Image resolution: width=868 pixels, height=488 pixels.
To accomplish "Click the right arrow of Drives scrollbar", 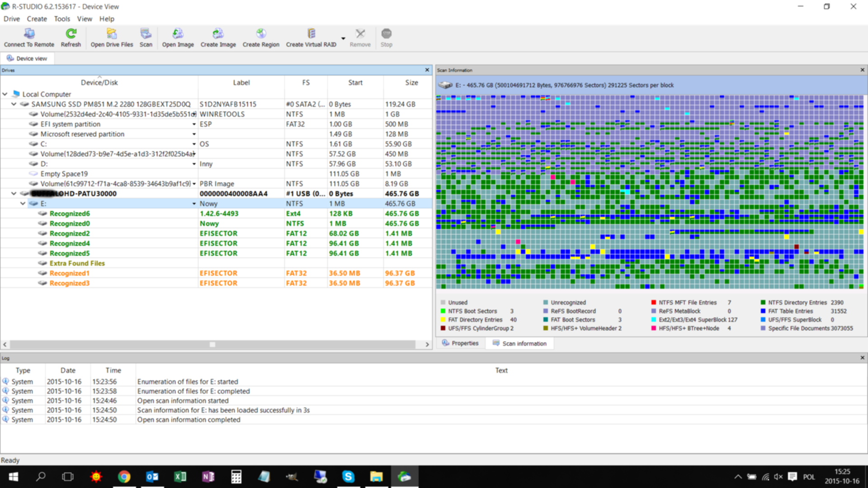I will click(x=427, y=344).
